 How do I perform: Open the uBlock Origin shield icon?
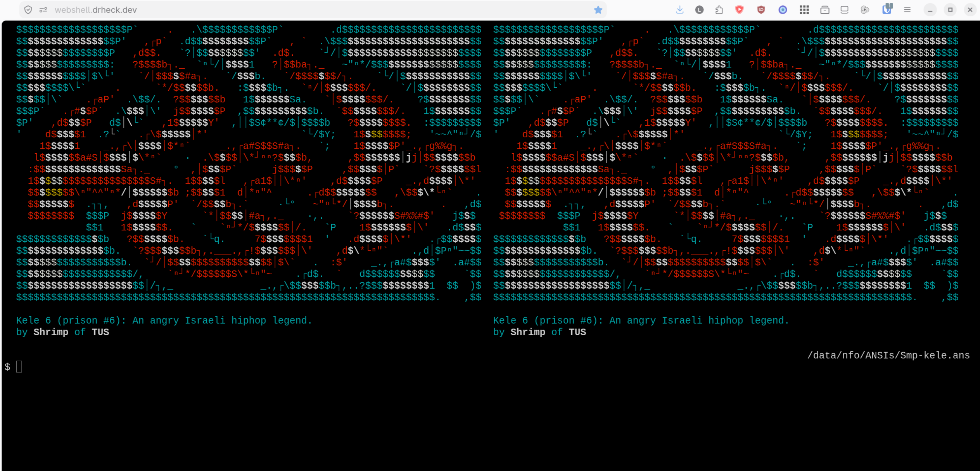[x=761, y=10]
